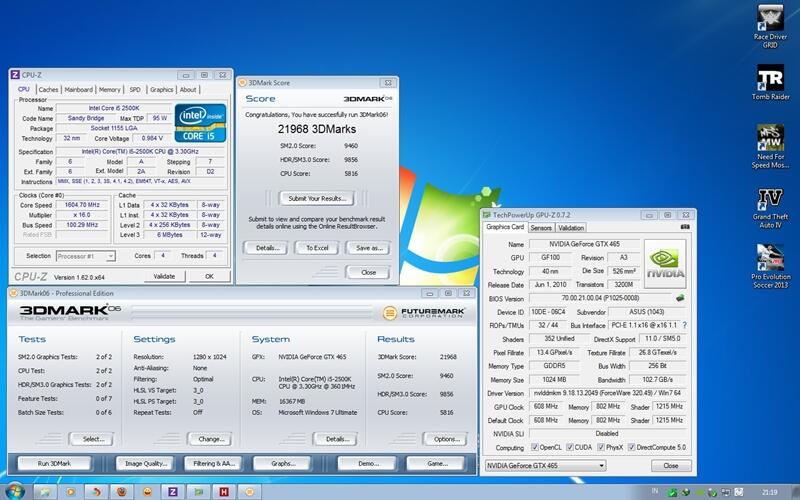This screenshot has width=800, height=500.
Task: Click Run 3DMark button
Action: click(x=54, y=463)
